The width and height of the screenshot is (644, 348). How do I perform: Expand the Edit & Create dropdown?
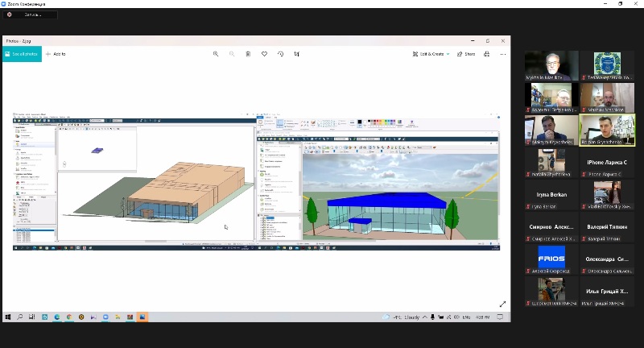pos(431,54)
